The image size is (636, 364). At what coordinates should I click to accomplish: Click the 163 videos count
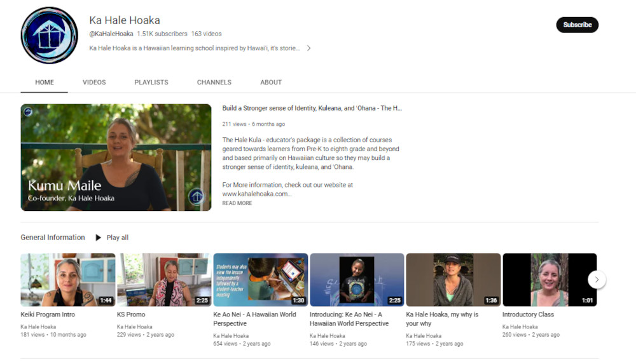pos(207,34)
